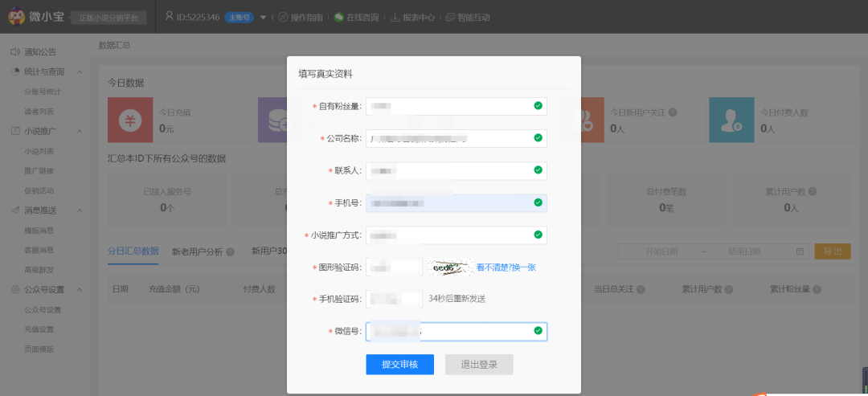This screenshot has width=868, height=396.
Task: Click the 微小宝 logo icon
Action: click(x=17, y=16)
